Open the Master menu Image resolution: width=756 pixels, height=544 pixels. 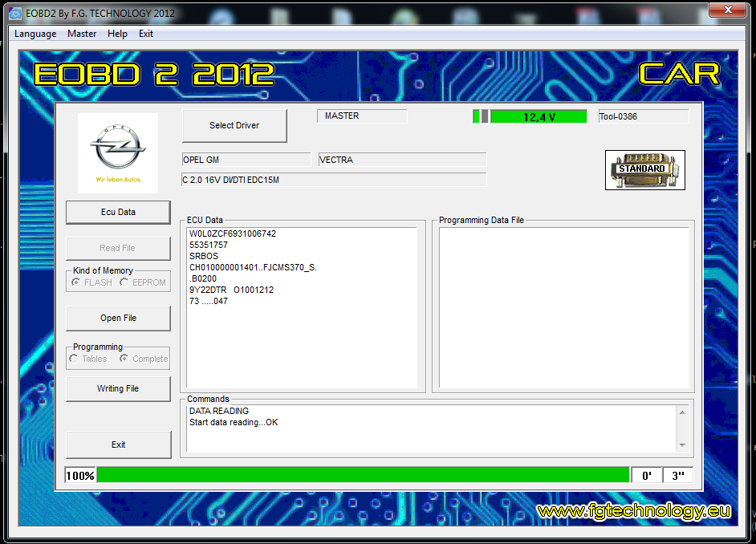82,34
